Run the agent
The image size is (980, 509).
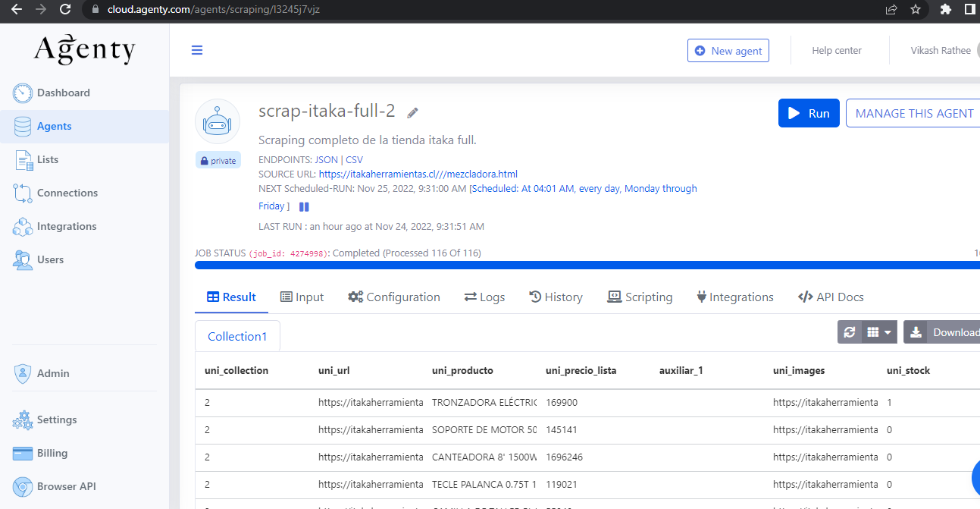809,113
